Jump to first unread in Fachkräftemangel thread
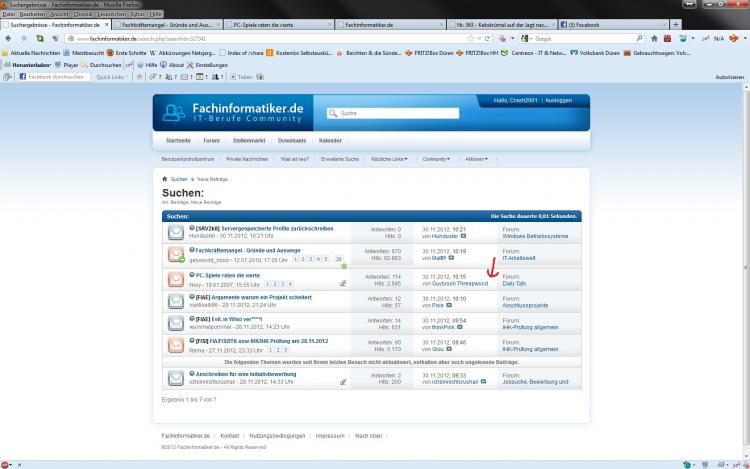Screen dimensions: 750x469 tap(192, 250)
